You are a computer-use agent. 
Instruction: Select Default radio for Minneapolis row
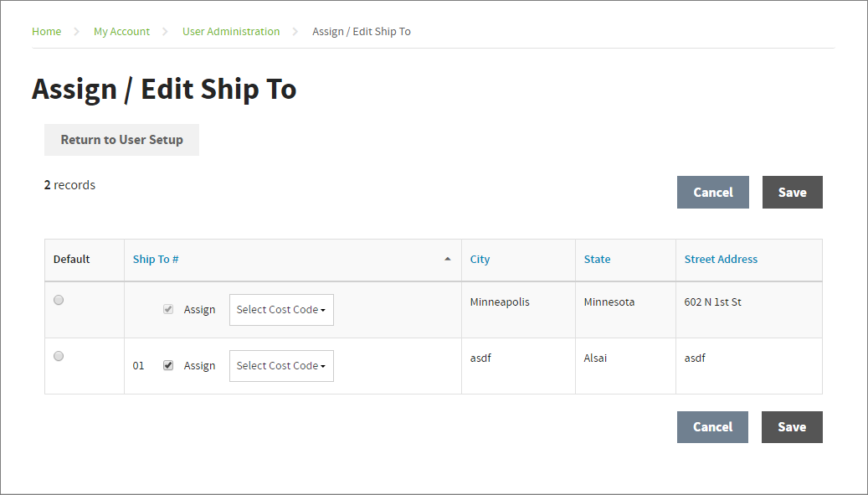pos(59,300)
